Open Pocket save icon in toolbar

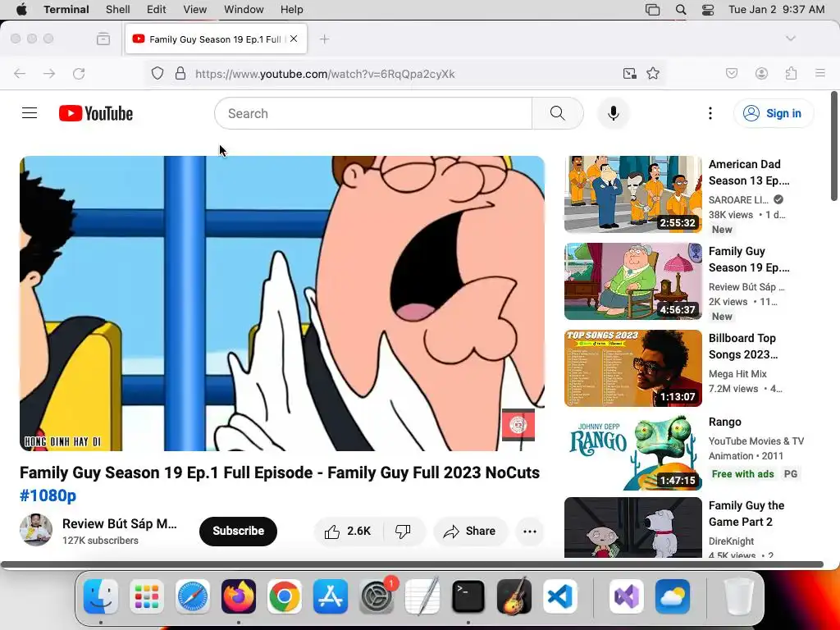click(x=732, y=73)
